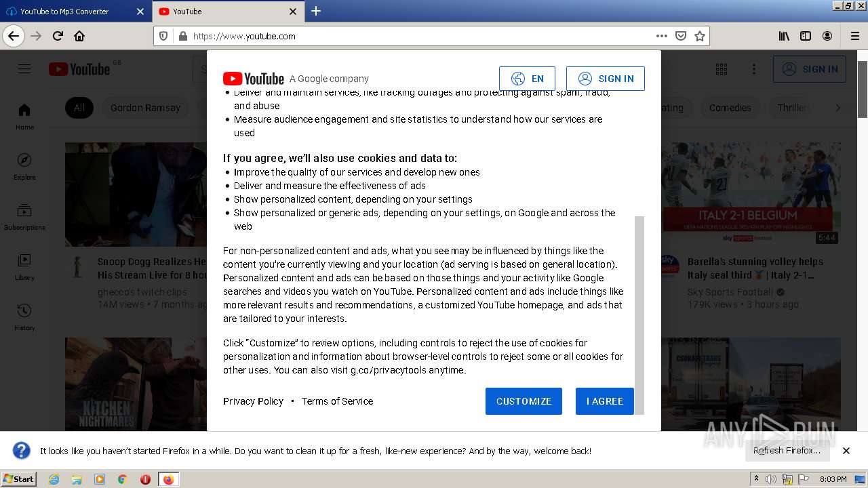Open YouTube apps grid icon
The image size is (868, 488).
[722, 69]
